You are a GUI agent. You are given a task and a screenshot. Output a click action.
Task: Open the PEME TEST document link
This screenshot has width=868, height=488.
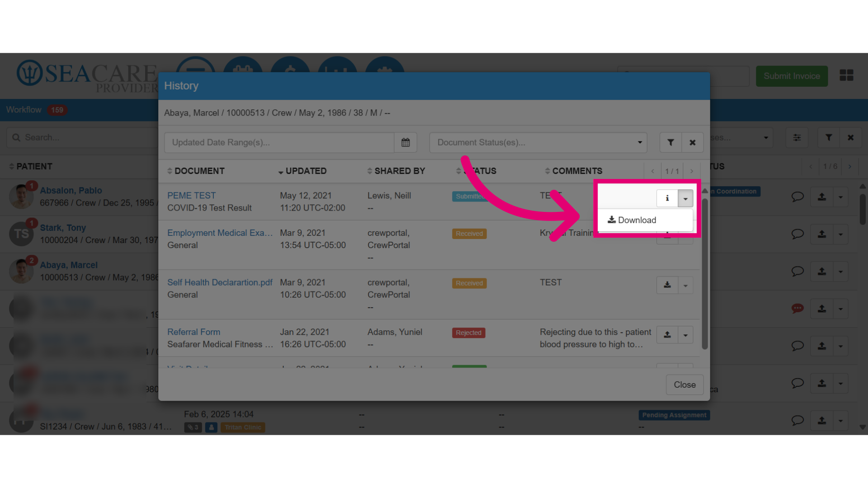point(191,196)
